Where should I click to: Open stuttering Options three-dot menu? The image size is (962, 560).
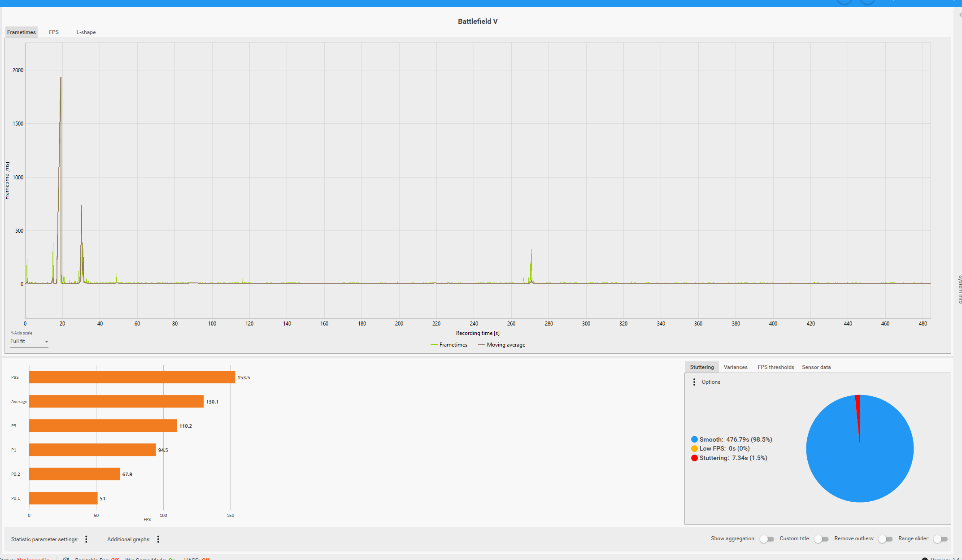point(694,382)
